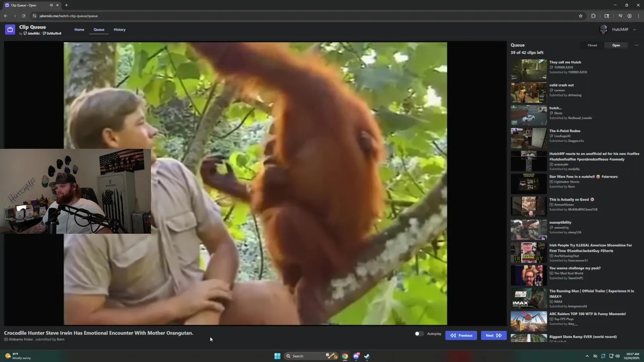The width and height of the screenshot is (644, 362).
Task: Set the queue to Closed
Action: 592,45
